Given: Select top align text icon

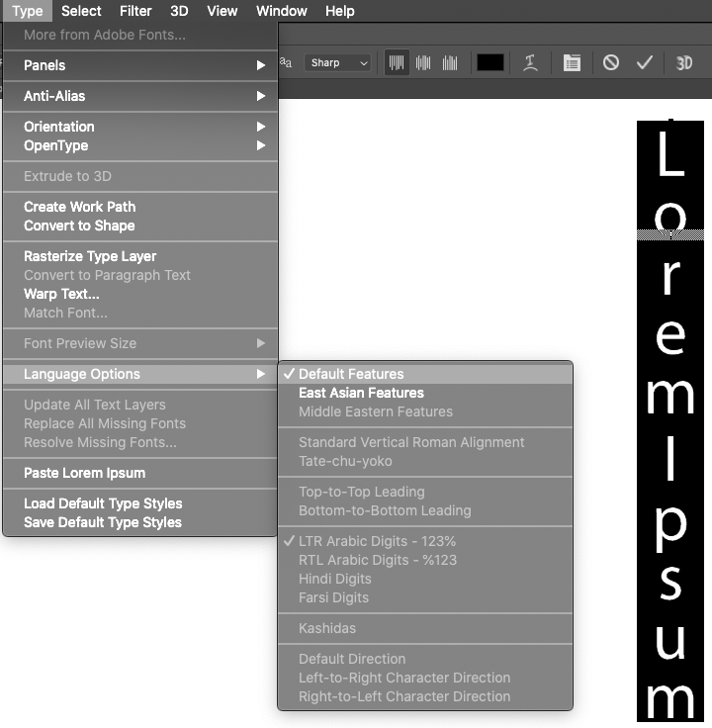Looking at the screenshot, I should point(397,62).
